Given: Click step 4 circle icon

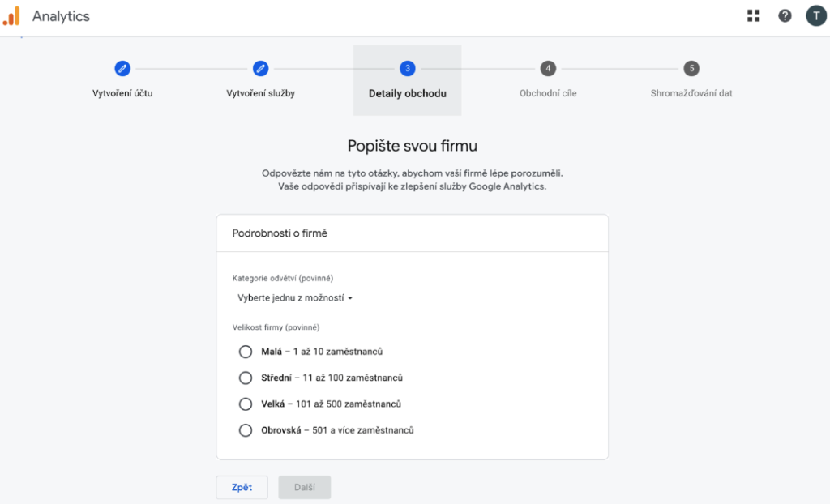Looking at the screenshot, I should [x=548, y=69].
